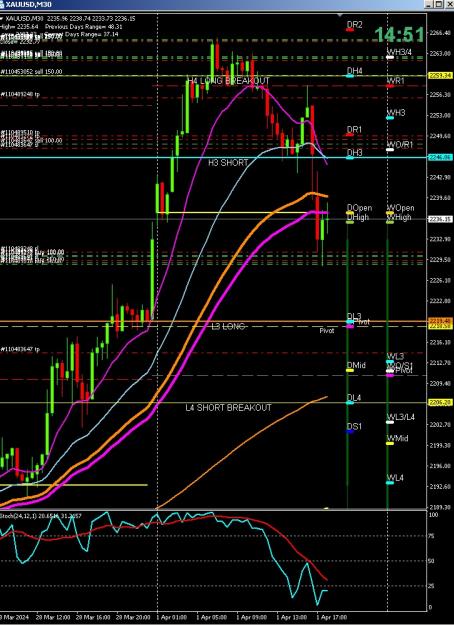Select the cyan WL4 level marker

pos(390,483)
